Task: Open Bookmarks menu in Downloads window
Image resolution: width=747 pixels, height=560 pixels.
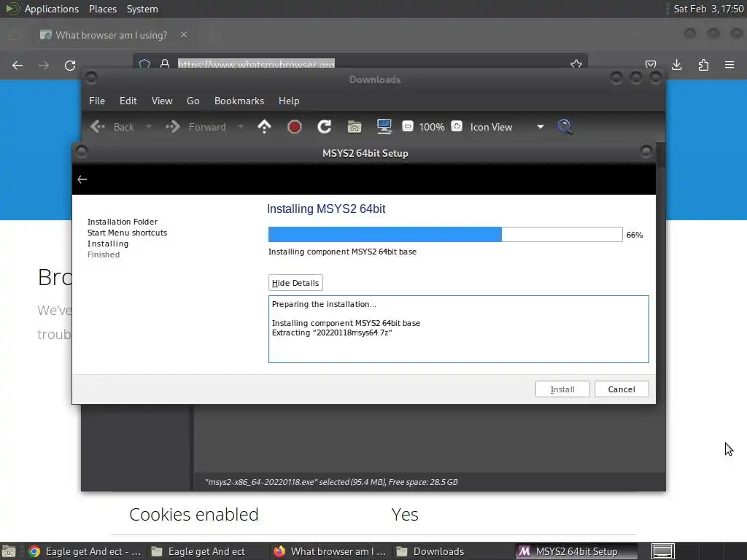Action: tap(239, 101)
